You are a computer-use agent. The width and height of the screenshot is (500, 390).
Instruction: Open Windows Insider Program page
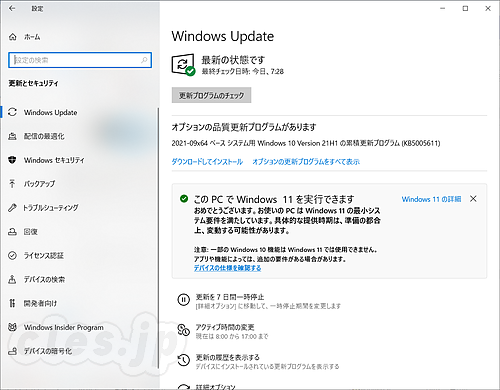[79, 327]
